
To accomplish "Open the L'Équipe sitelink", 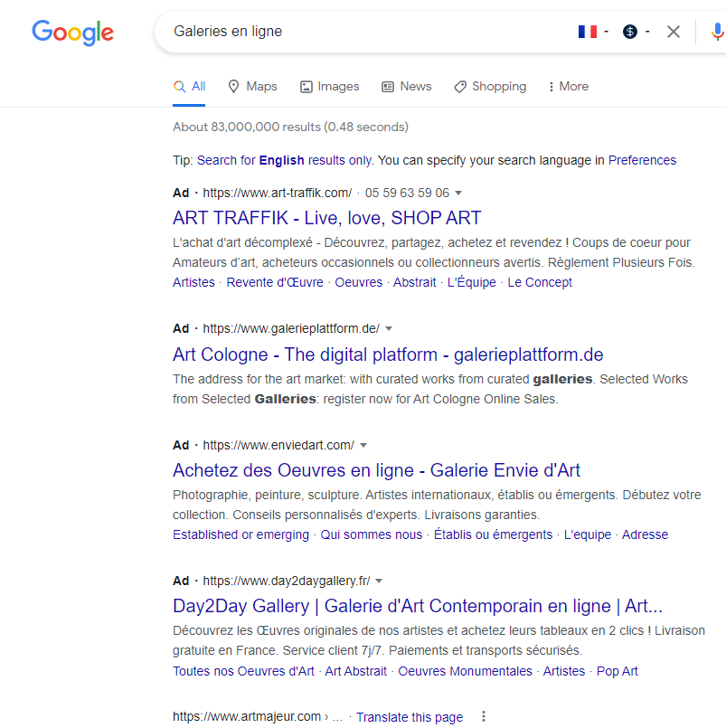I will [x=472, y=282].
